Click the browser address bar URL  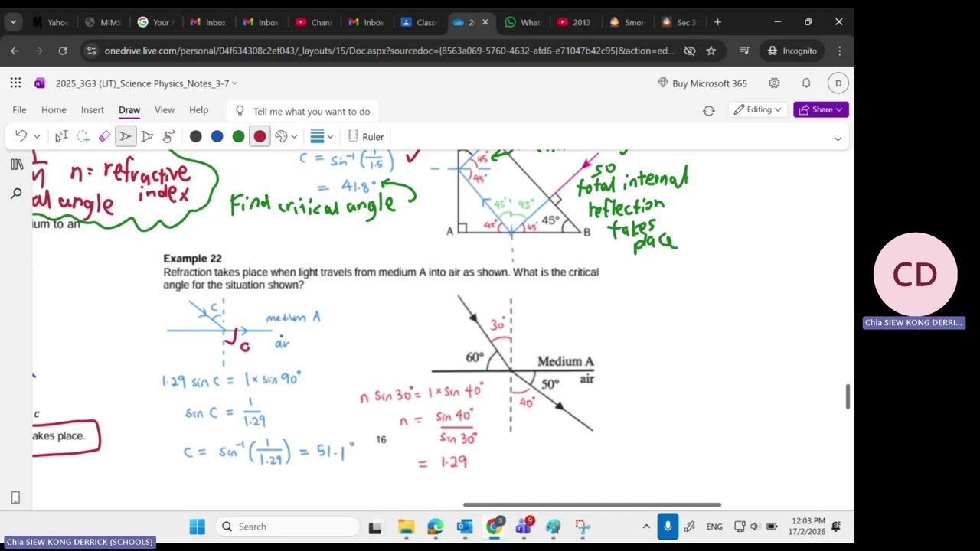tap(389, 51)
